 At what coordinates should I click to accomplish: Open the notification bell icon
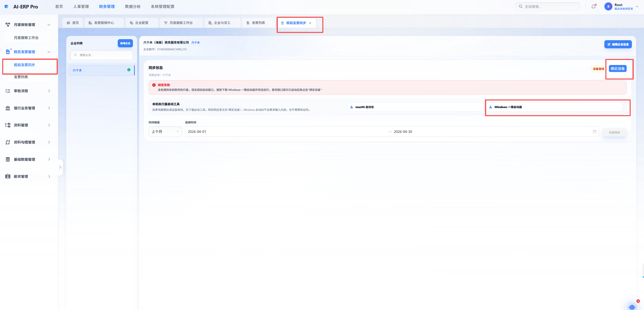[593, 7]
